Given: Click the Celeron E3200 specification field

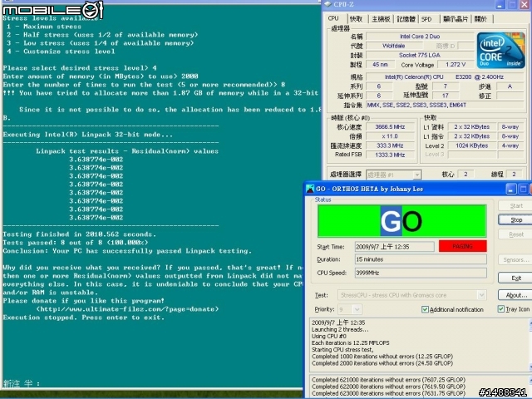Looking at the screenshot, I should tap(445, 77).
